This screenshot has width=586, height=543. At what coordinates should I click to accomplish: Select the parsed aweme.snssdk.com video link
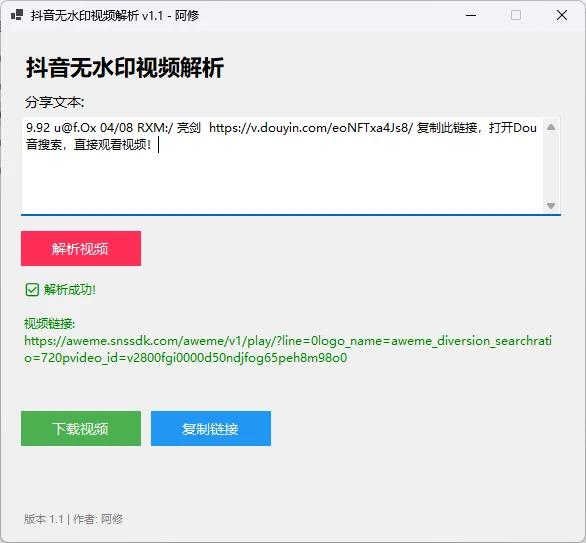(288, 349)
